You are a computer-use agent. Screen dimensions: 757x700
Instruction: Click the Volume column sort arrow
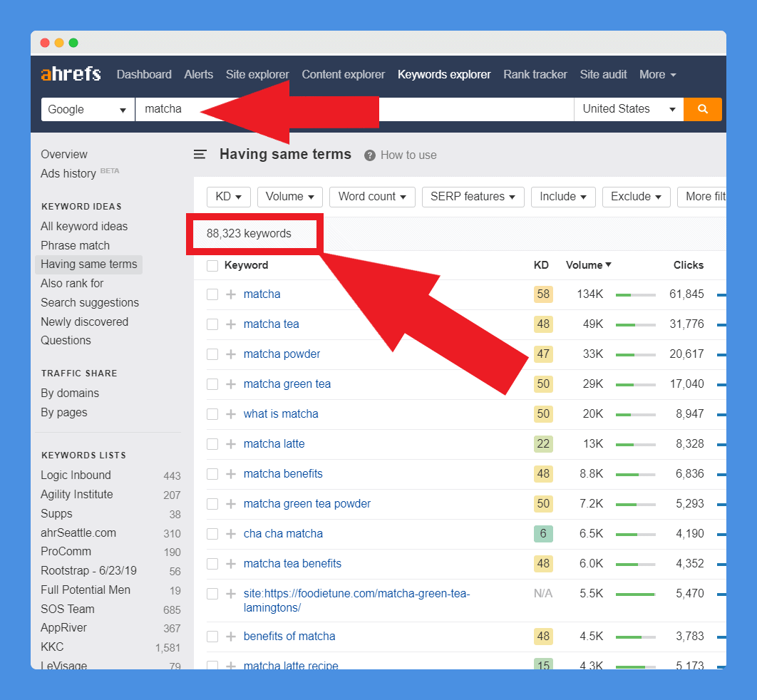coord(608,264)
